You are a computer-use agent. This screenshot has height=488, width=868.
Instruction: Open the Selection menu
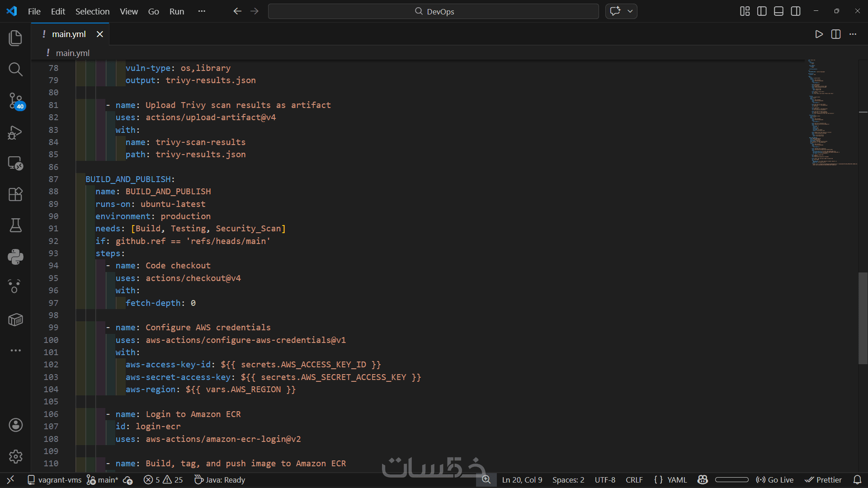92,11
